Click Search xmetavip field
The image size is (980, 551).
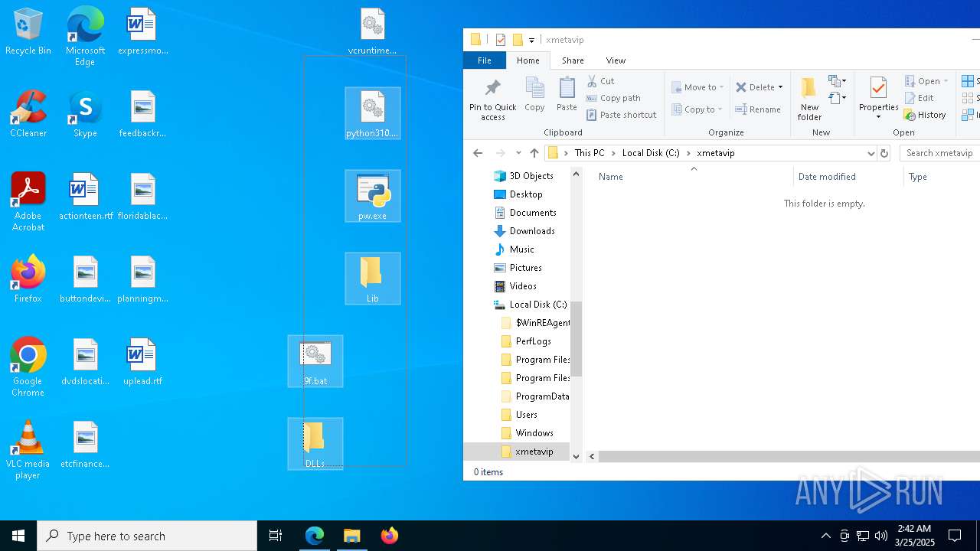click(x=940, y=153)
